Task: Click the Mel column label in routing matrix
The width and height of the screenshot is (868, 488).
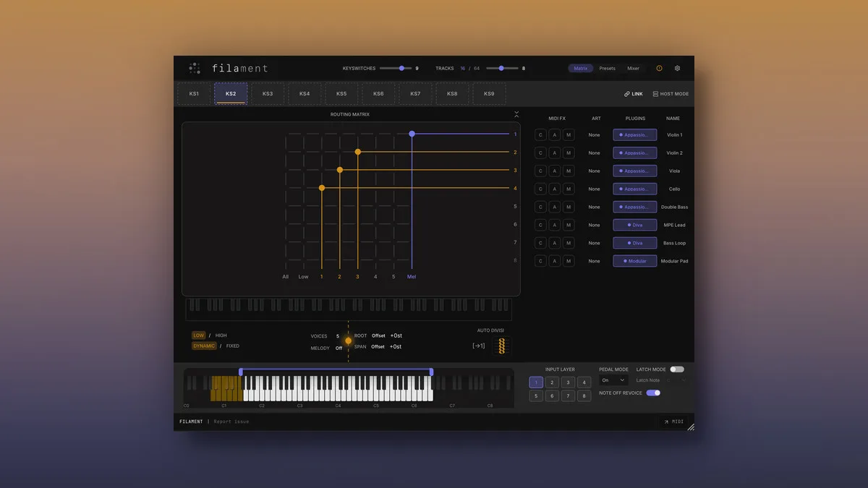Action: tap(412, 276)
